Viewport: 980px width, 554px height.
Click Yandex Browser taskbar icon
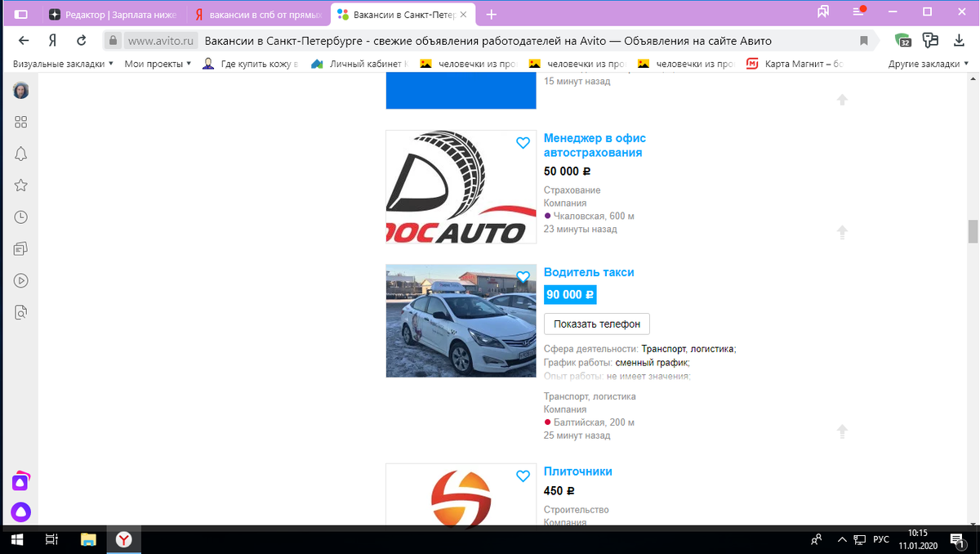(x=124, y=539)
